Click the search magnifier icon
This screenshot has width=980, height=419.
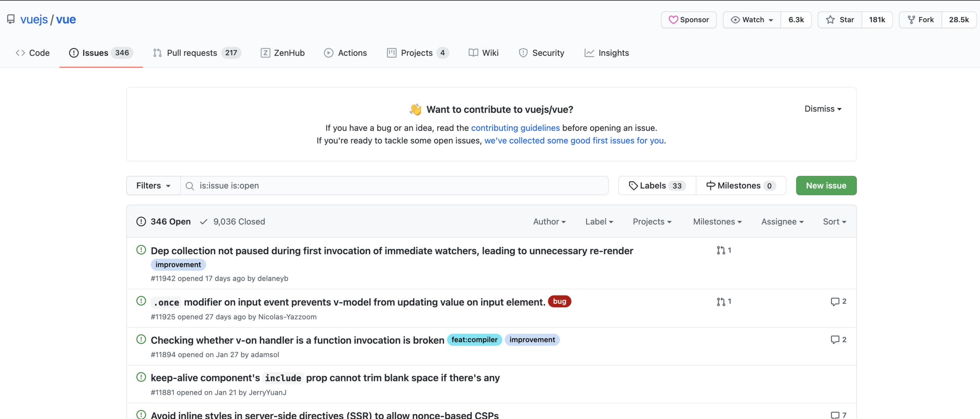click(x=190, y=186)
